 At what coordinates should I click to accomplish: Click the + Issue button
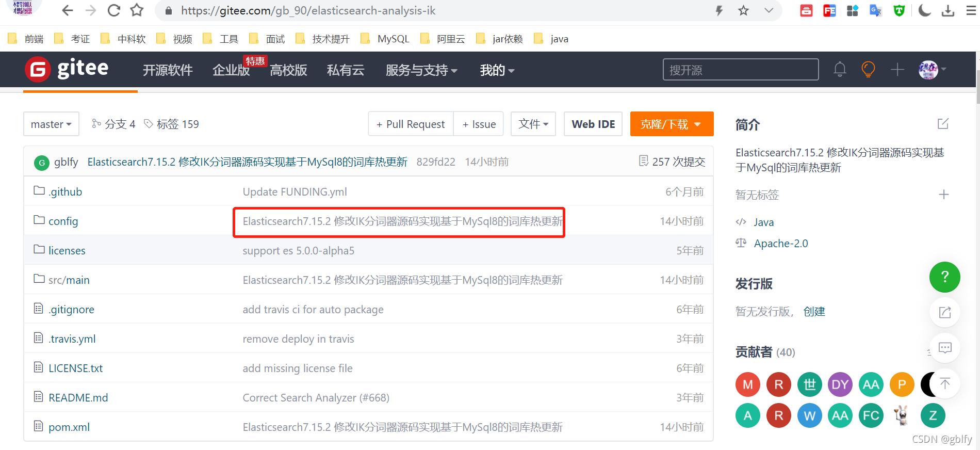(479, 124)
